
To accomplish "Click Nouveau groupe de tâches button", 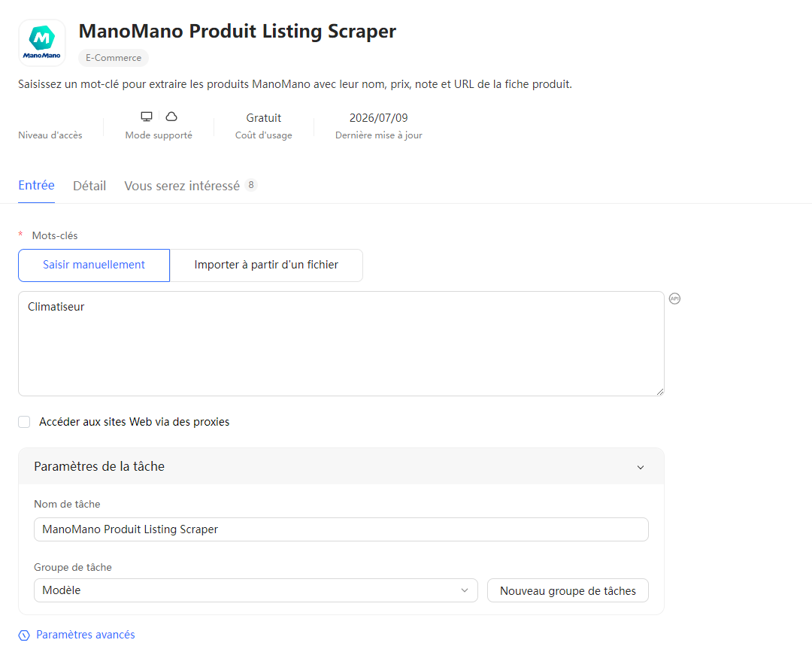I will click(x=568, y=591).
